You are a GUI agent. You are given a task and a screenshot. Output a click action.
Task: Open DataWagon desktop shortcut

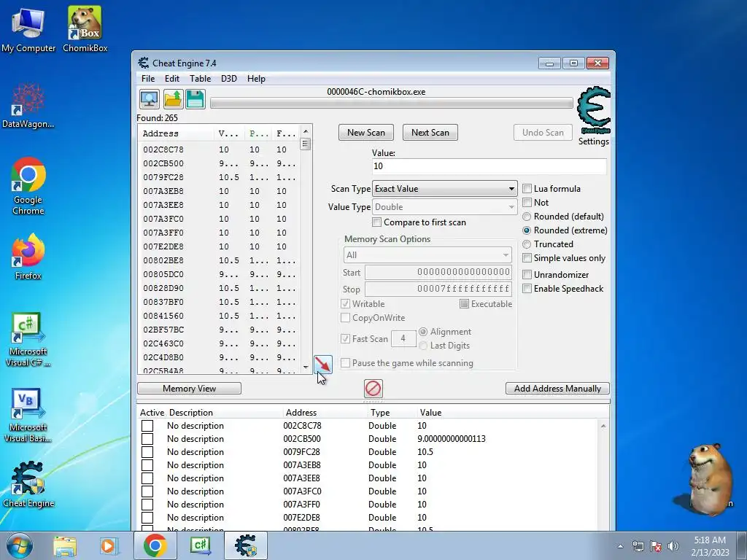point(28,106)
